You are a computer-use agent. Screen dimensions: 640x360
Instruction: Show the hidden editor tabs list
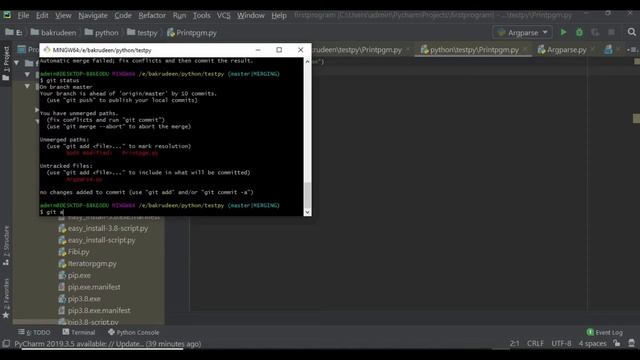point(632,50)
